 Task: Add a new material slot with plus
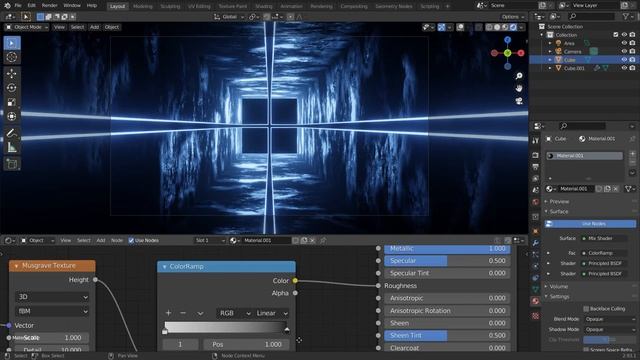pyautogui.click(x=632, y=153)
